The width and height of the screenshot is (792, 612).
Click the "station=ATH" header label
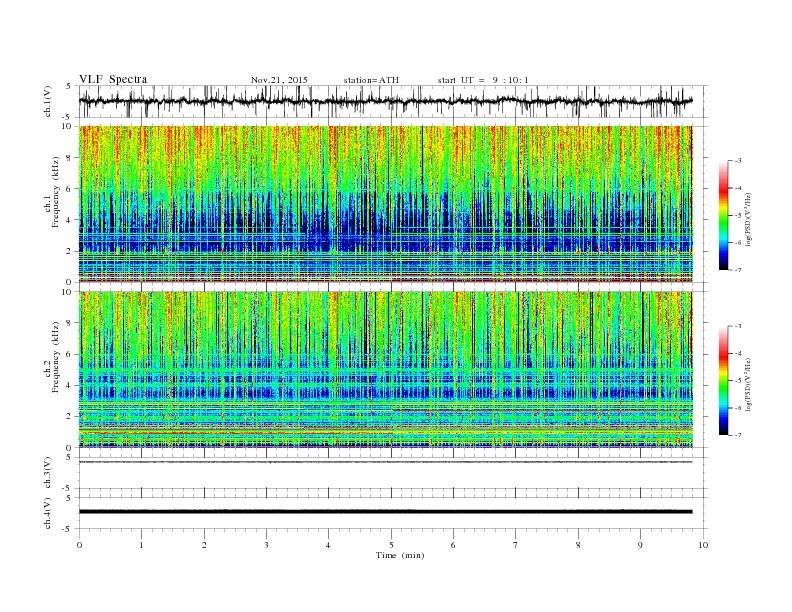371,80
